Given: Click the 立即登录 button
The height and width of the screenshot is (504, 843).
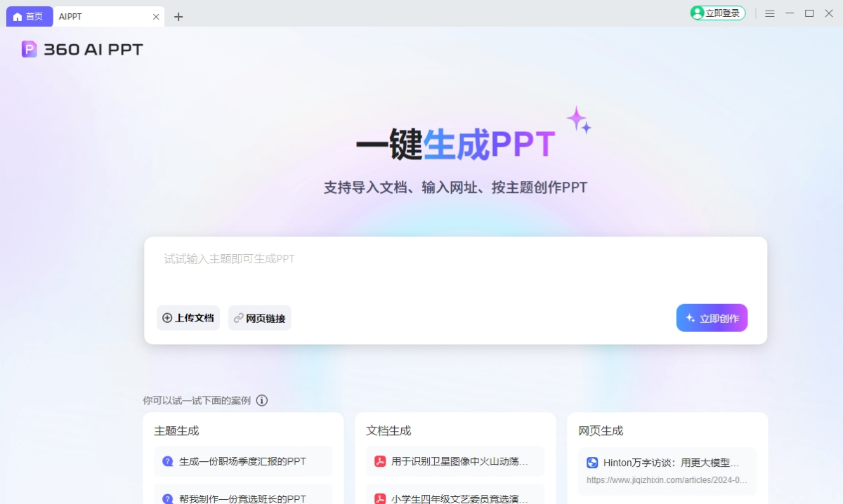Looking at the screenshot, I should click(717, 12).
